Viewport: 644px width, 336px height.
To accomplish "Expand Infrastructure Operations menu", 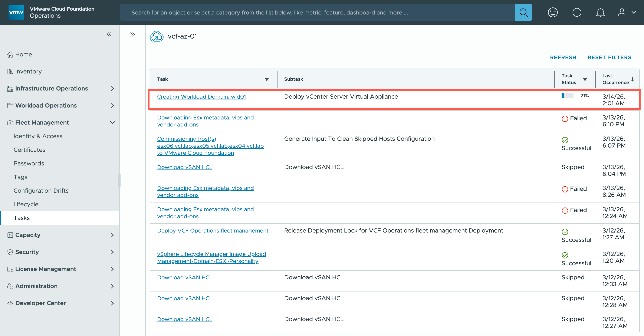I will 112,89.
